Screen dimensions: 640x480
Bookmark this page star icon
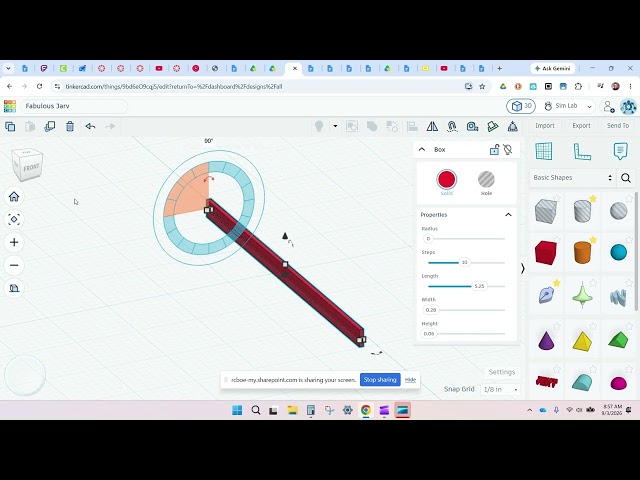482,87
